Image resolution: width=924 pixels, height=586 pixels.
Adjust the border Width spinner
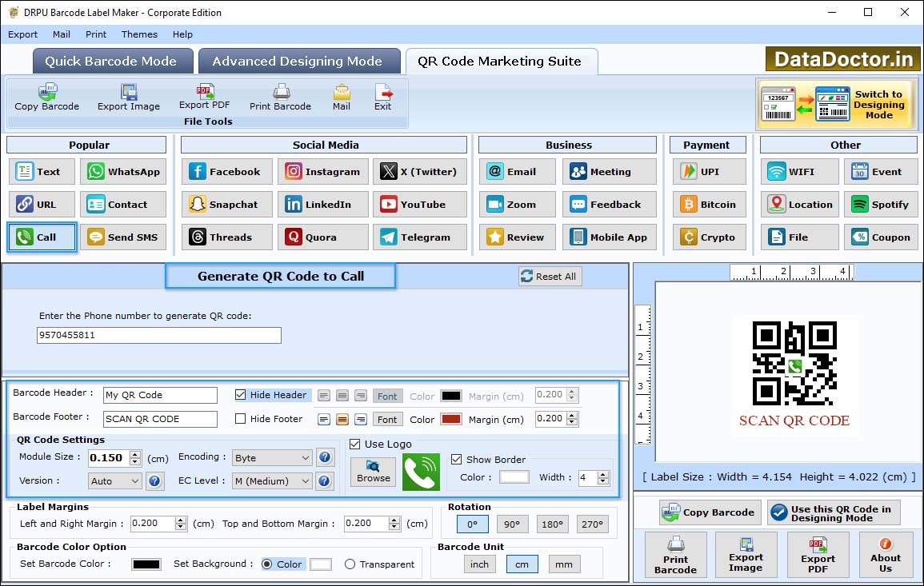point(603,477)
